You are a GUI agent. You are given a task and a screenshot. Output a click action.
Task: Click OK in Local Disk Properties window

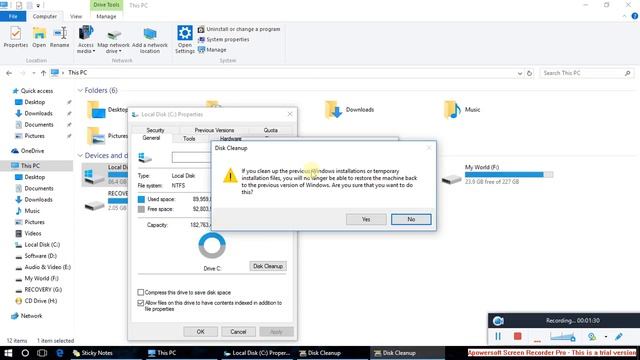pos(200,332)
